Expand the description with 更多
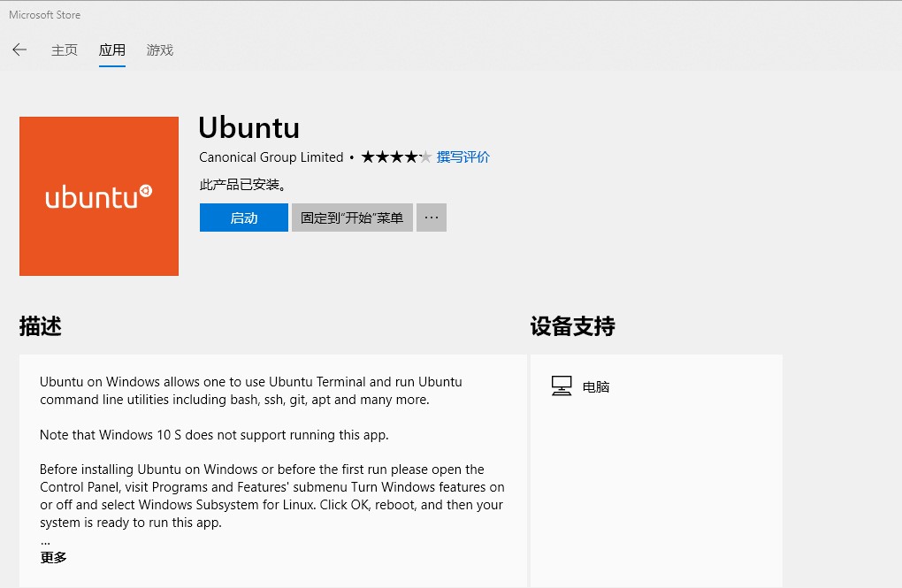This screenshot has width=902, height=588. pos(53,558)
